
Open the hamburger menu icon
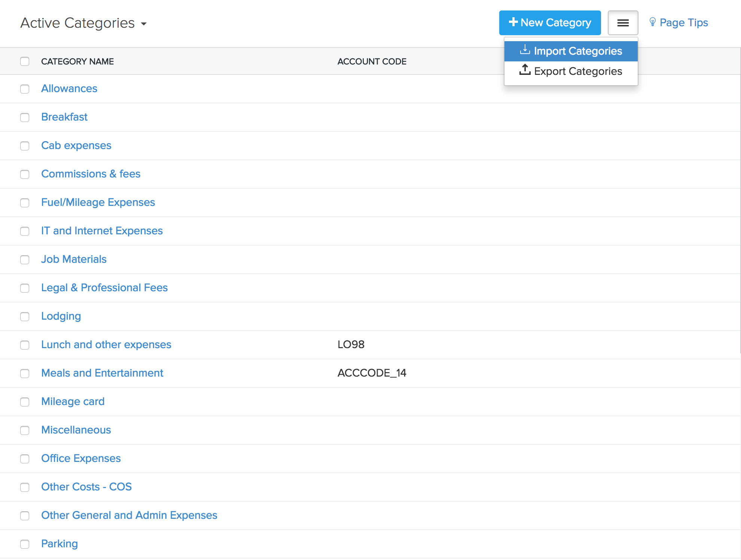(x=623, y=22)
